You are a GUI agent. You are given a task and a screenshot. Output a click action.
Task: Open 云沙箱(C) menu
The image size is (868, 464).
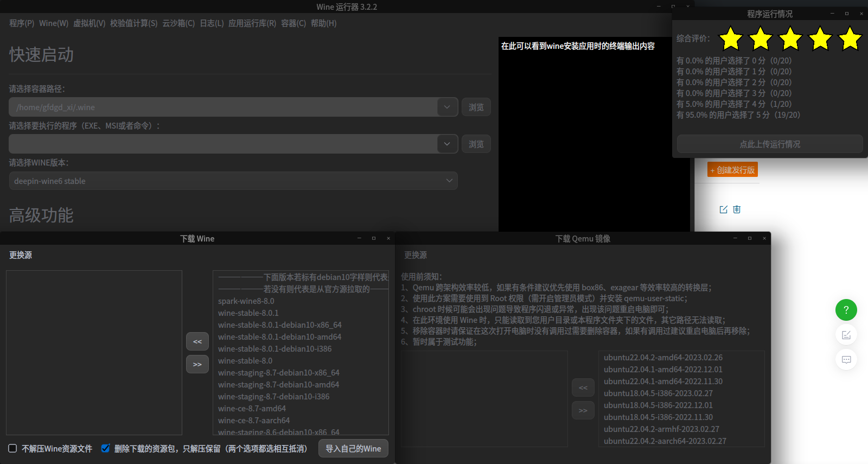[x=178, y=23]
